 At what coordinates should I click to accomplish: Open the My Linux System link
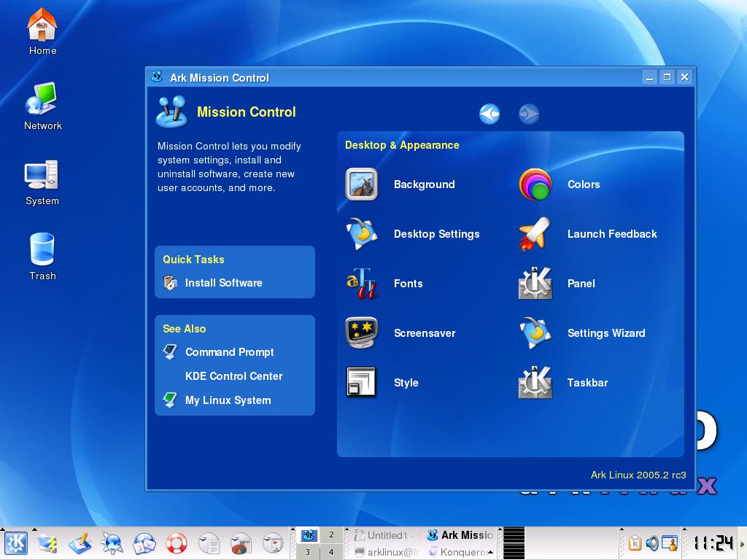coord(228,400)
